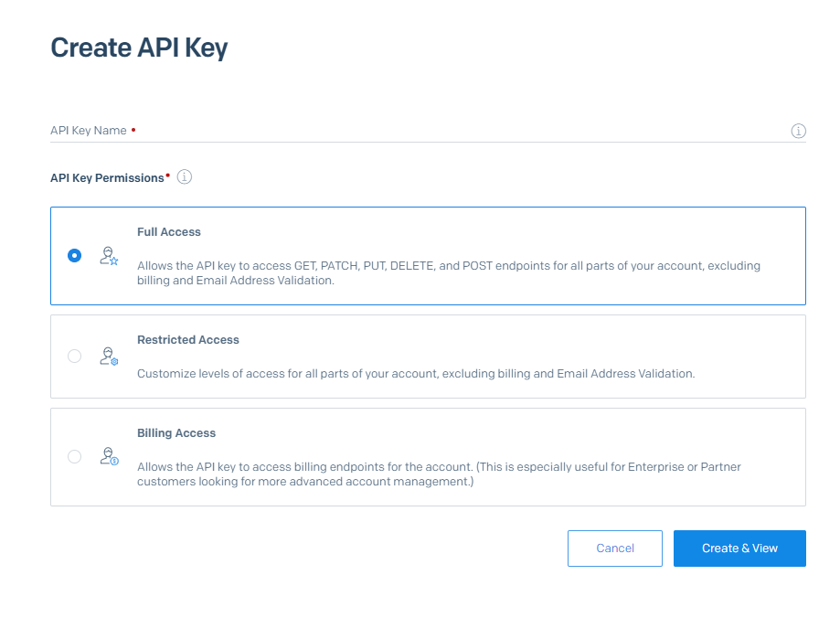The image size is (840, 639).
Task: Click the Full Access option title
Action: click(x=169, y=232)
